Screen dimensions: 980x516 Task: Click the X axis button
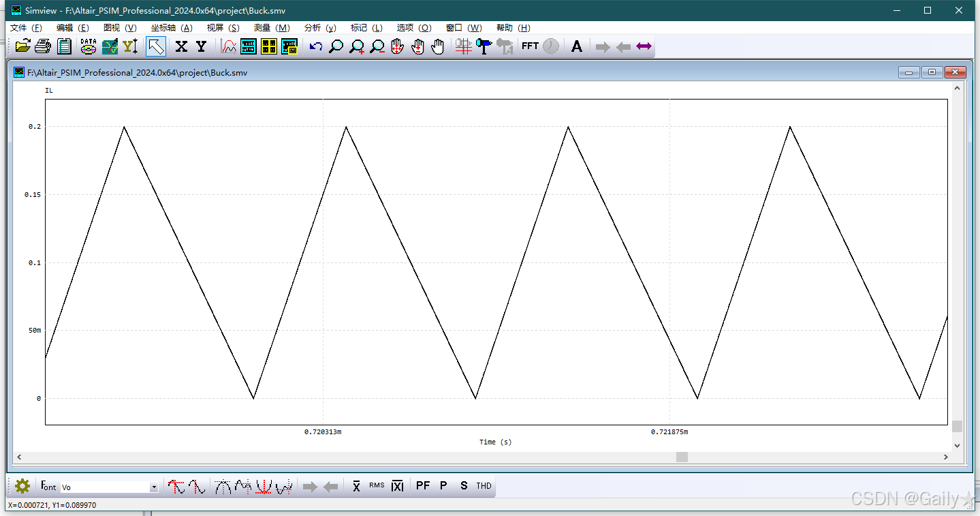181,46
